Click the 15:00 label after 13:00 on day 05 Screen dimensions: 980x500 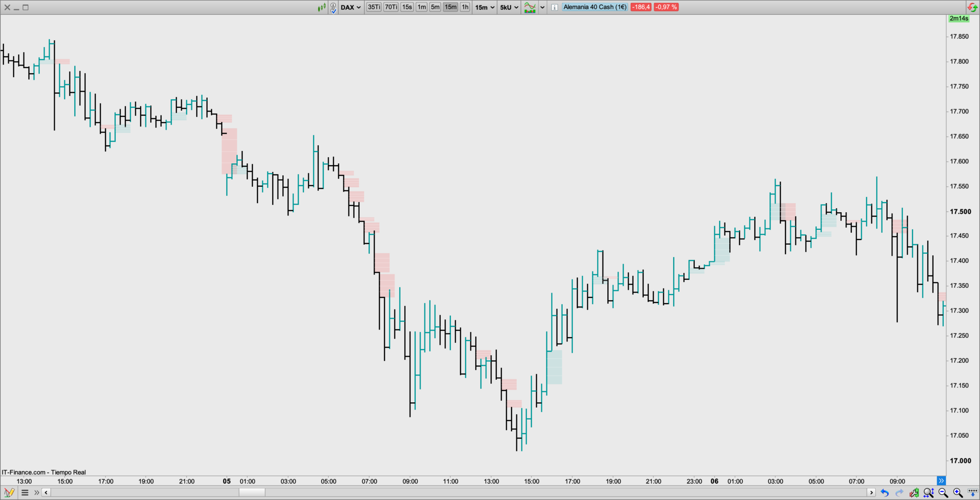(532, 481)
